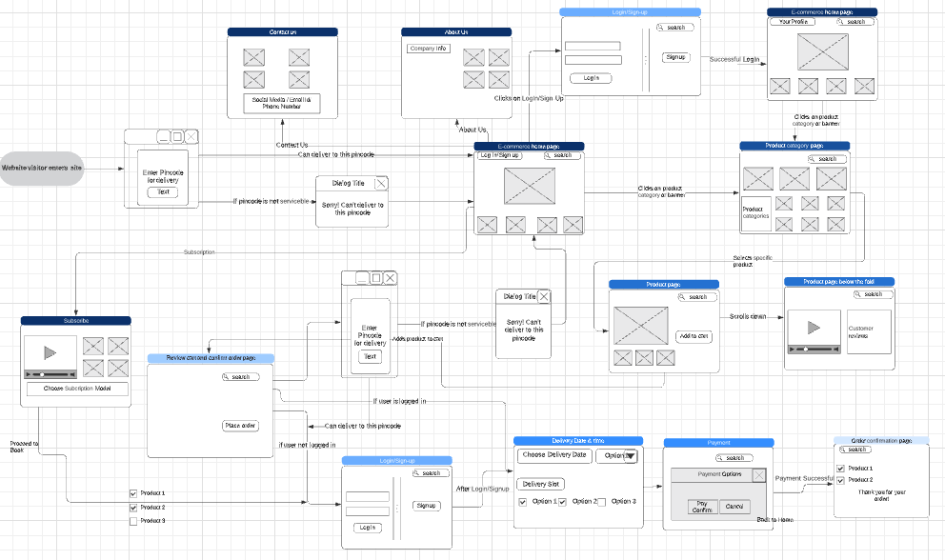945x560 pixels.
Task: Click minimize icon of pincode window above Adds product to cart
Action: pos(362,278)
